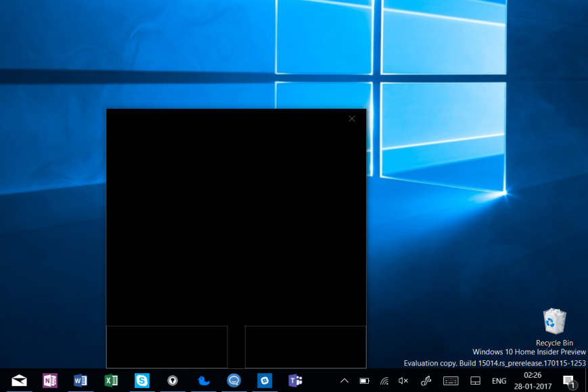Image resolution: width=588 pixels, height=392 pixels.
Task: Open Action Center notifications icon
Action: pos(569,381)
